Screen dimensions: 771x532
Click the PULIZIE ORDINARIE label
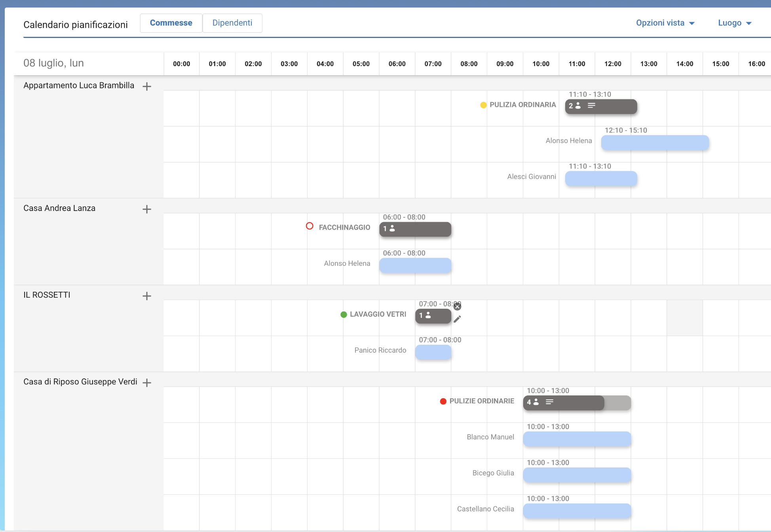pos(482,401)
